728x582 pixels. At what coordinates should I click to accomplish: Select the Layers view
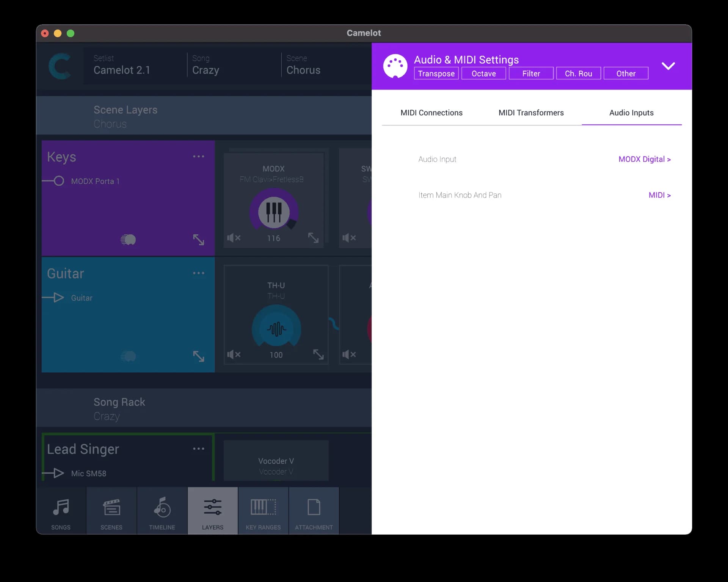click(x=212, y=511)
